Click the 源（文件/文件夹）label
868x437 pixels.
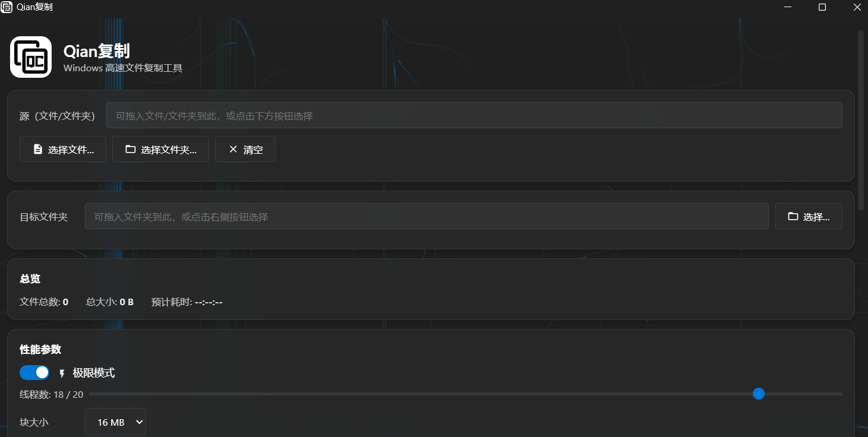click(x=58, y=116)
